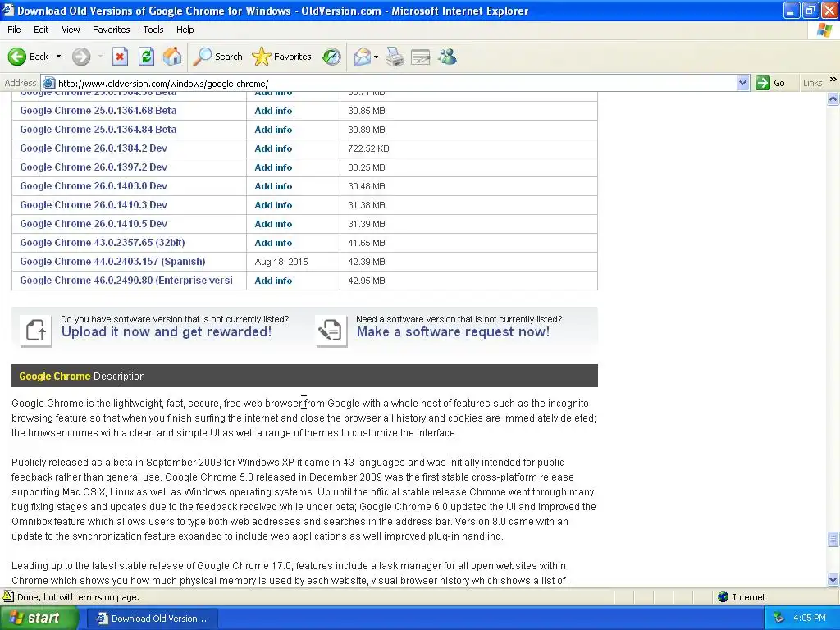Open the Edit menu

(x=41, y=30)
